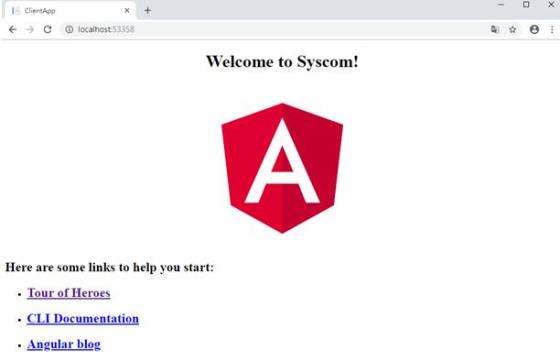Reload the page with the refresh icon
This screenshot has height=361, width=560.
tap(48, 29)
